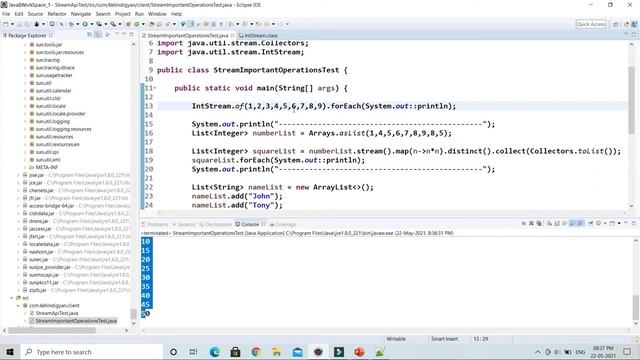
Task: Click the Windows Start button
Action: (10, 352)
